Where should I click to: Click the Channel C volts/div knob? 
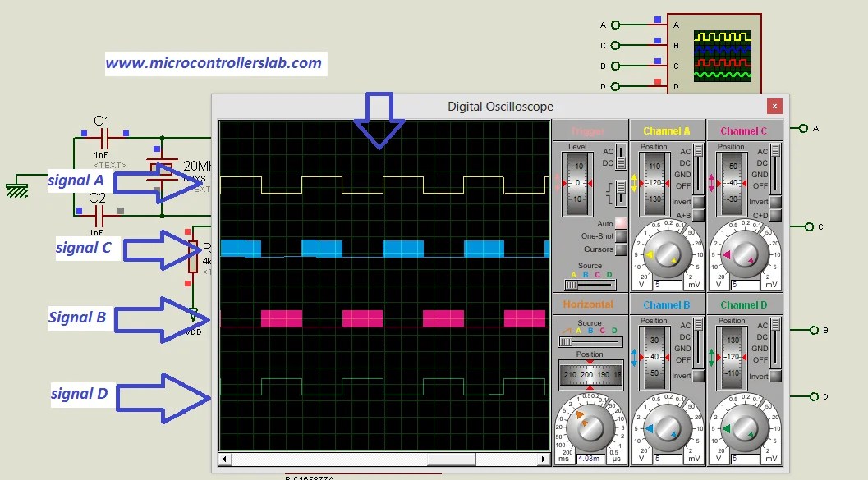point(745,255)
